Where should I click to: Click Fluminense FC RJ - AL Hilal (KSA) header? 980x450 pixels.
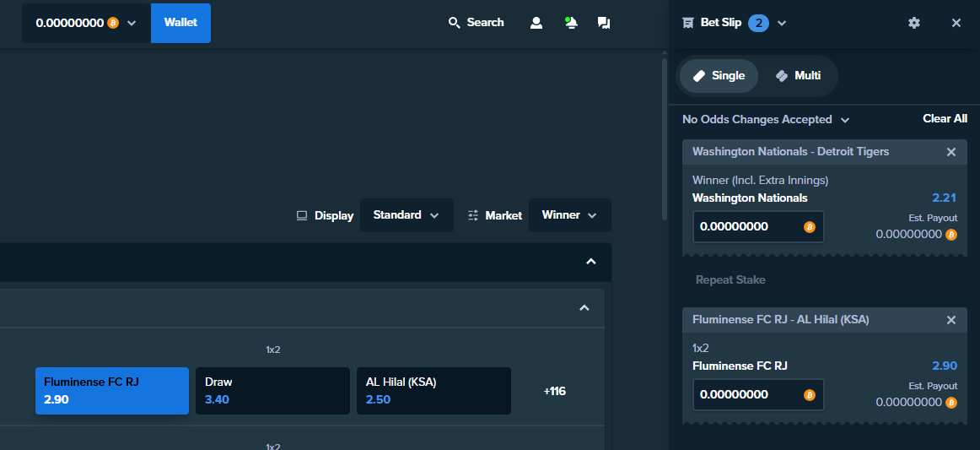pos(781,319)
